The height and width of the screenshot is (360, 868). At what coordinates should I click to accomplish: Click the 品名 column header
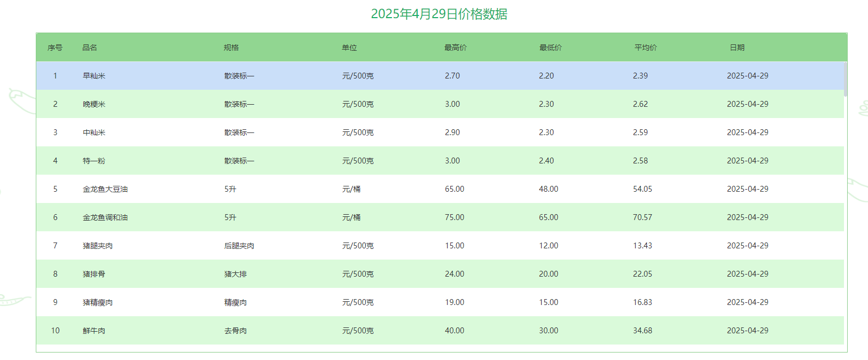point(90,48)
